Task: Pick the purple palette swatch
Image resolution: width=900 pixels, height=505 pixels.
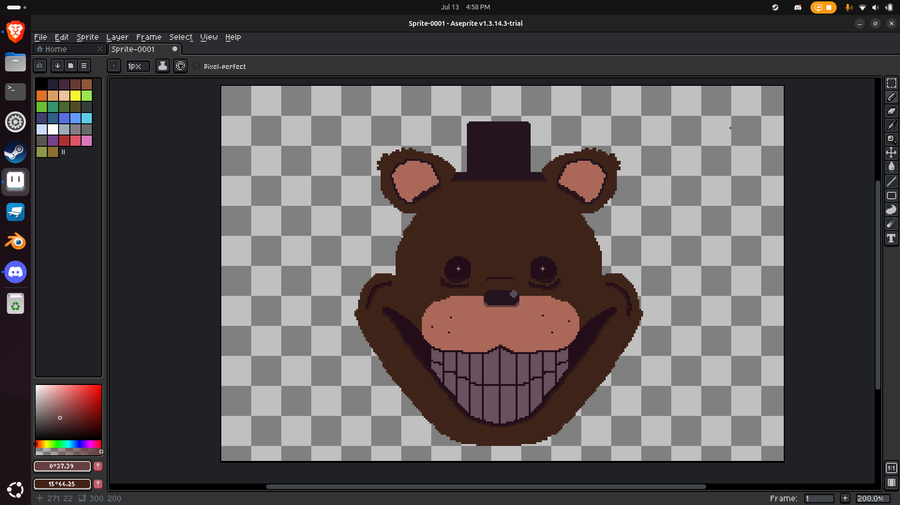Action: [53, 141]
